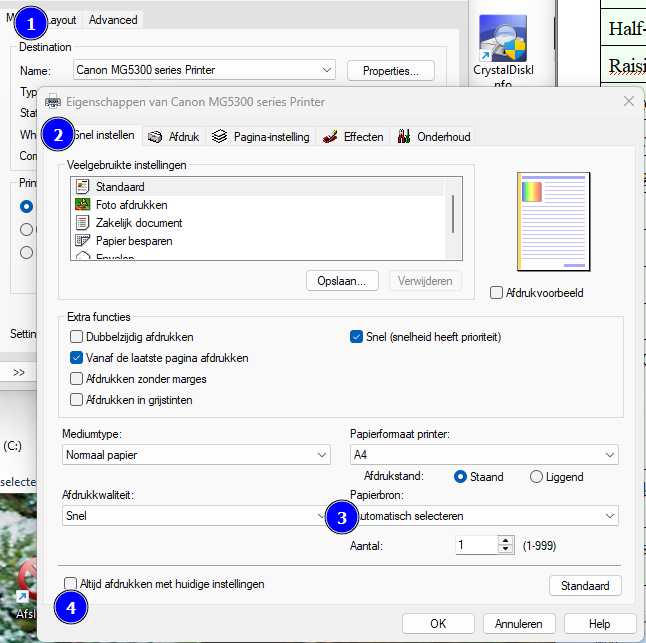Open the CrystalDiskInfo desktop shortcut

click(503, 51)
